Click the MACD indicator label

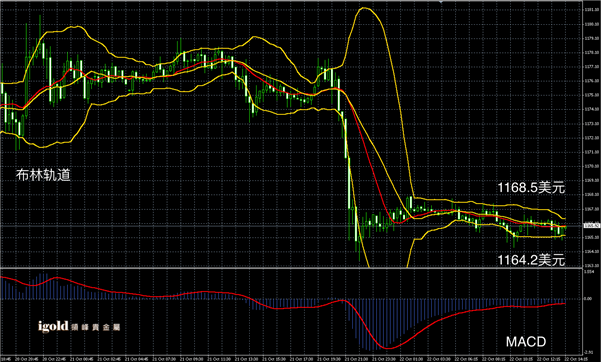point(526,342)
